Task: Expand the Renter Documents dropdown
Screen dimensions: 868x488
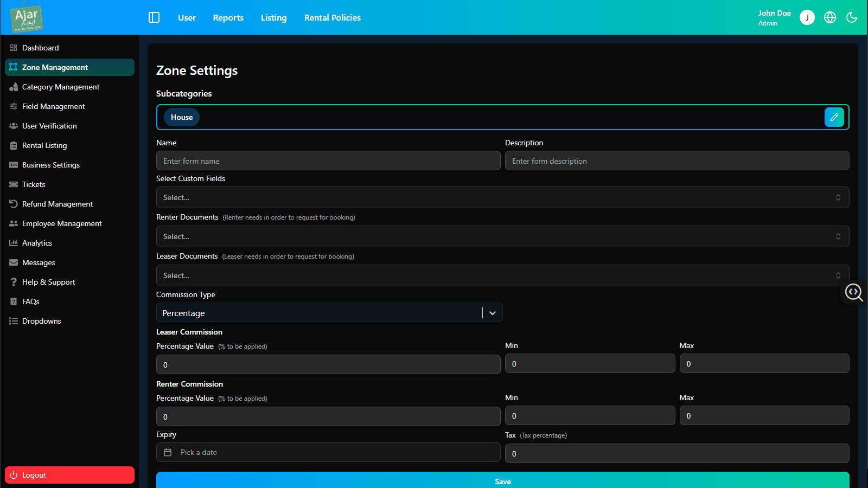Action: (502, 236)
